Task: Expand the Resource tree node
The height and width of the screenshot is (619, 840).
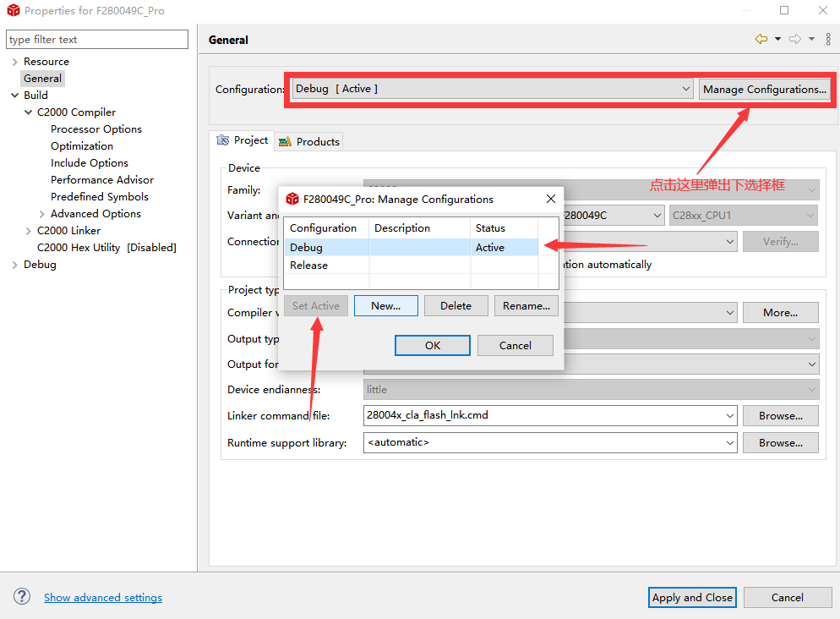Action: point(14,62)
